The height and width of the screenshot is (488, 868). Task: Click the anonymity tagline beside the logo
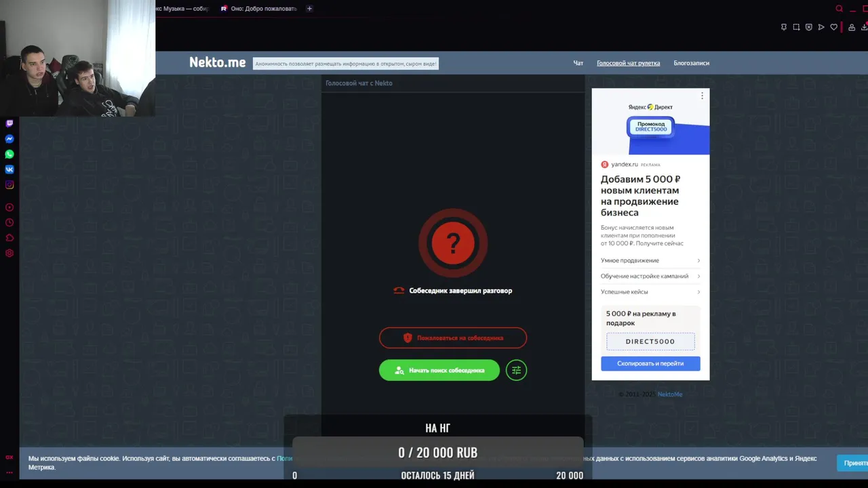(x=346, y=64)
